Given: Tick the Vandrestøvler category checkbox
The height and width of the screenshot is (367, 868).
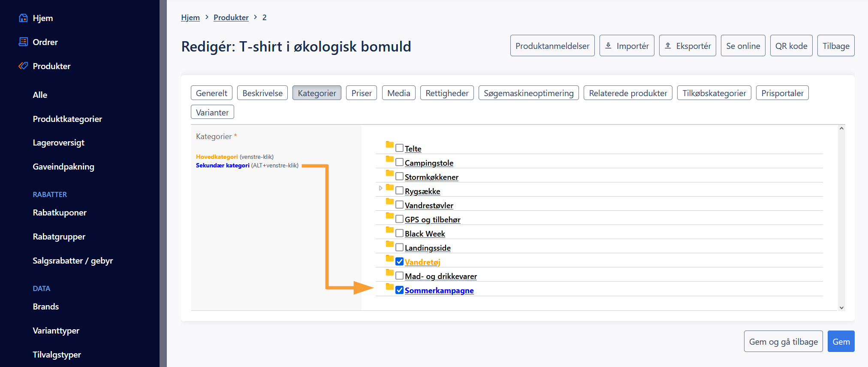Looking at the screenshot, I should click(400, 205).
